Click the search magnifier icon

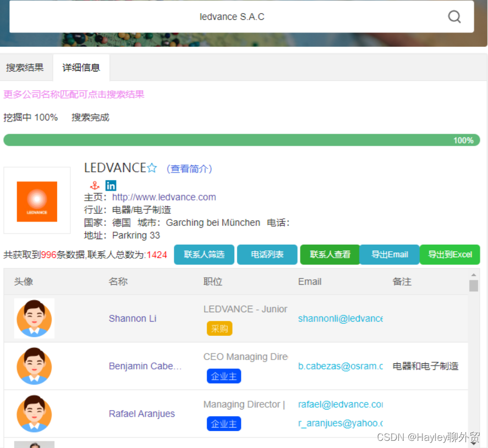click(x=454, y=16)
